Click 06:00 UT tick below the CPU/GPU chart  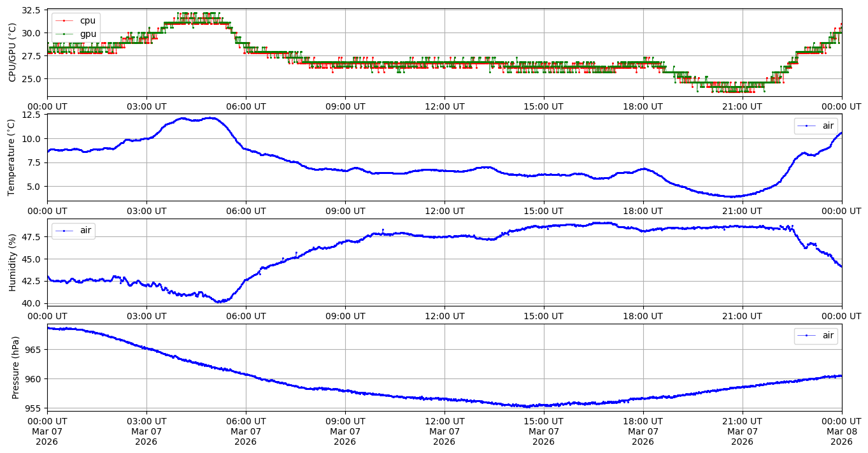(x=246, y=106)
